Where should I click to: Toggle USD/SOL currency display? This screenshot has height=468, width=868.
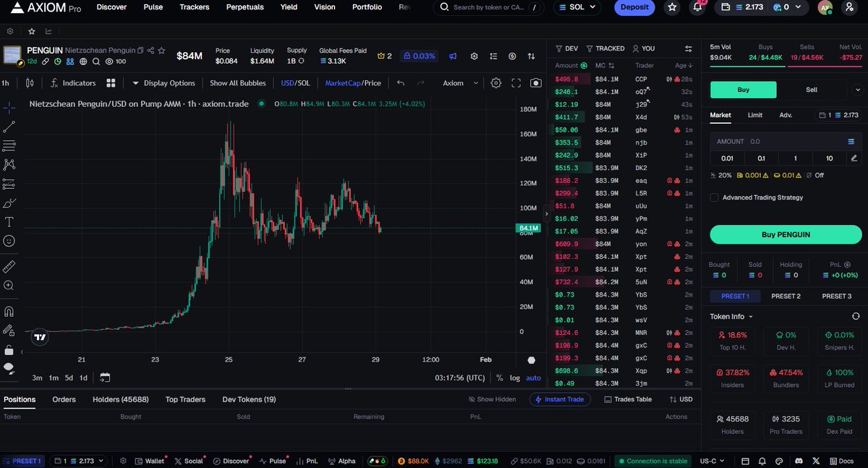pyautogui.click(x=295, y=83)
